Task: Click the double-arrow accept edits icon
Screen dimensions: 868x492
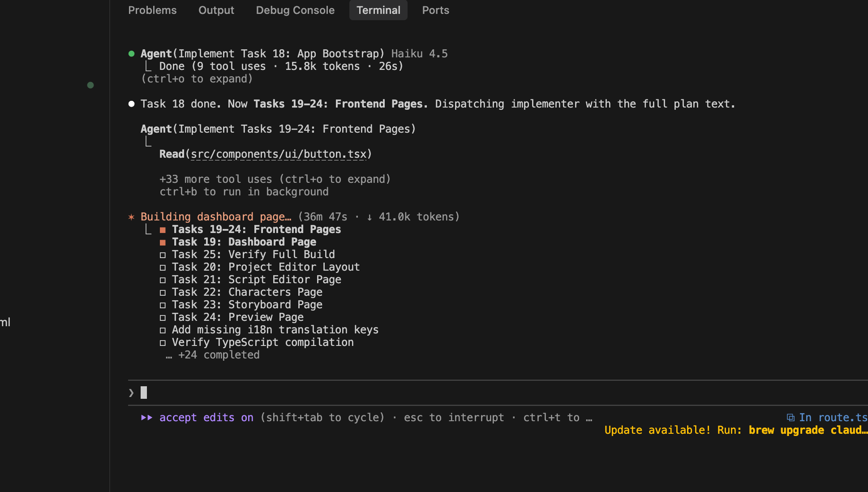Action: pyautogui.click(x=146, y=418)
